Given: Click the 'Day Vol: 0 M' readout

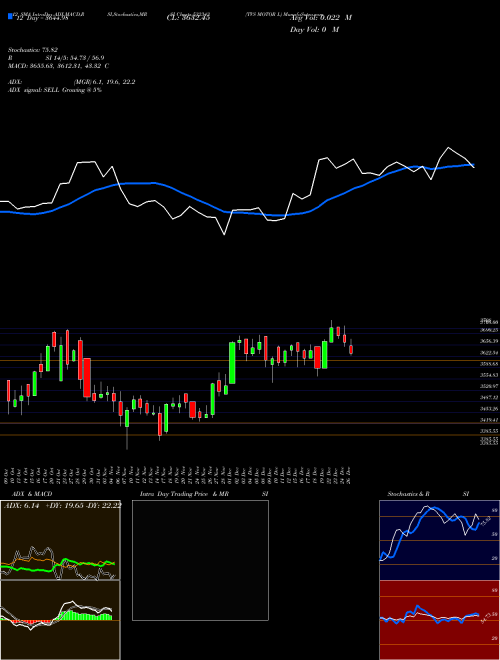Looking at the screenshot, I should tap(314, 30).
